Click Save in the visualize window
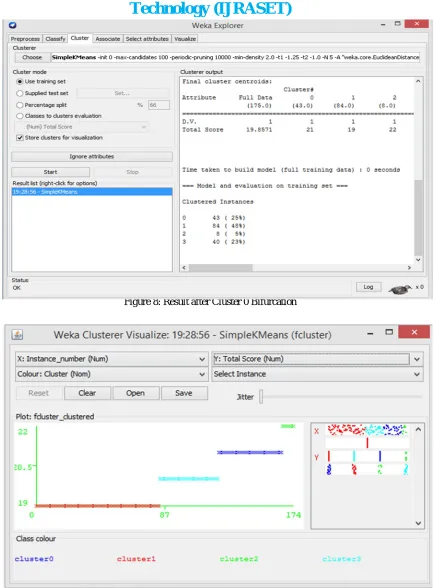Image resolution: width=435 pixels, height=588 pixels. tap(184, 393)
